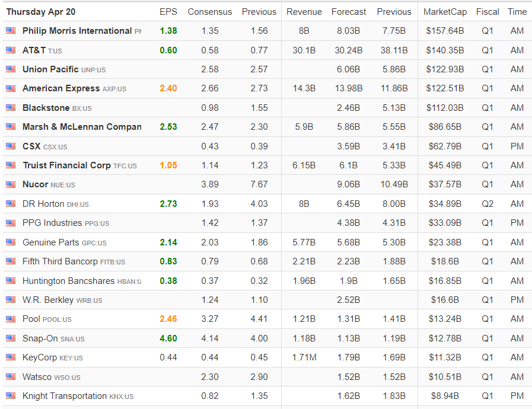Click the flag icon in the CSX row
The image size is (532, 409).
[11, 146]
